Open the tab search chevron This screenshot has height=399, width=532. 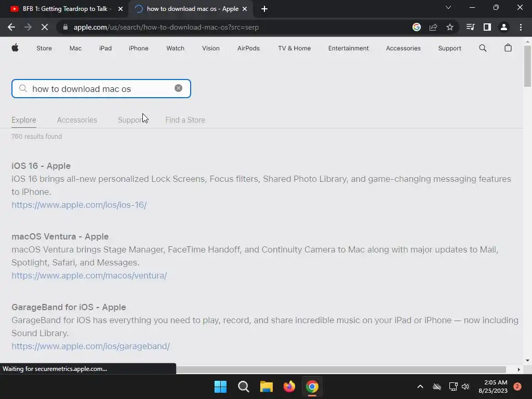pyautogui.click(x=448, y=7)
